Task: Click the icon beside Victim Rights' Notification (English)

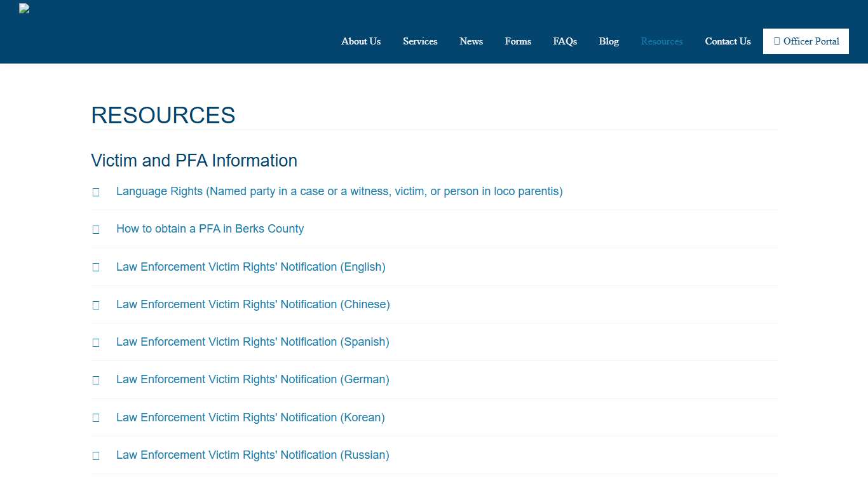Action: (x=96, y=267)
